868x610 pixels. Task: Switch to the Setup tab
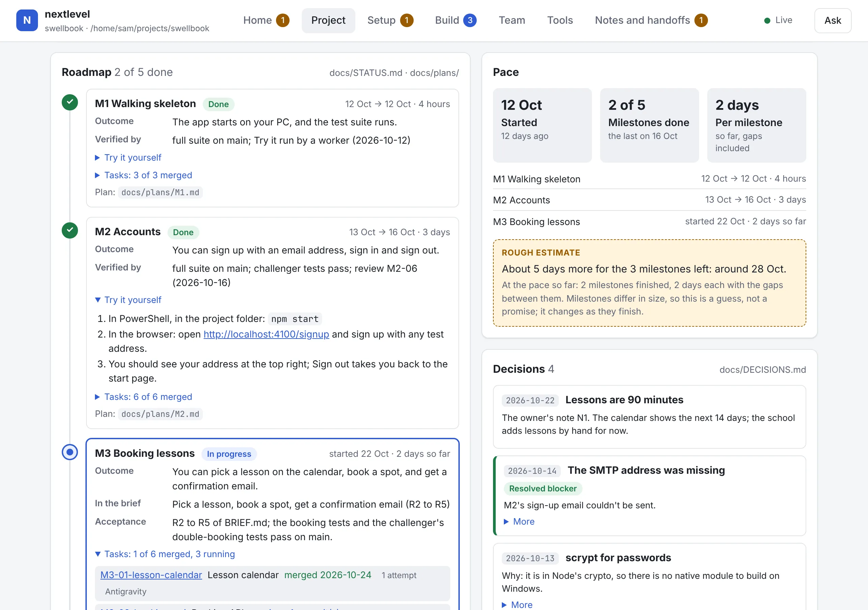coord(390,20)
